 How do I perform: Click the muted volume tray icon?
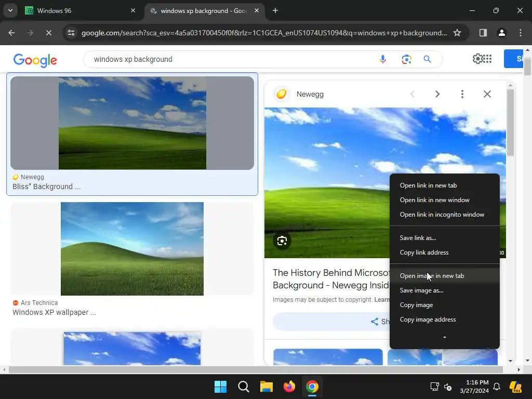448,387
